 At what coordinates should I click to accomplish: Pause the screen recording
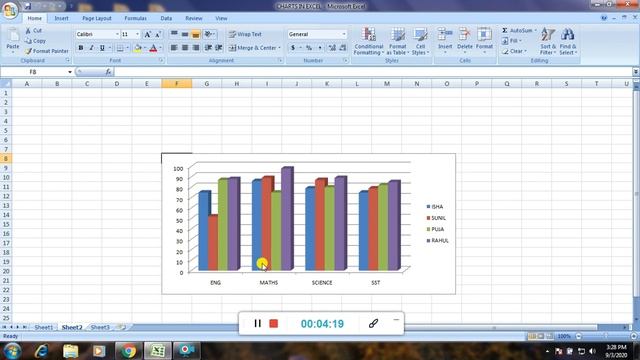258,324
